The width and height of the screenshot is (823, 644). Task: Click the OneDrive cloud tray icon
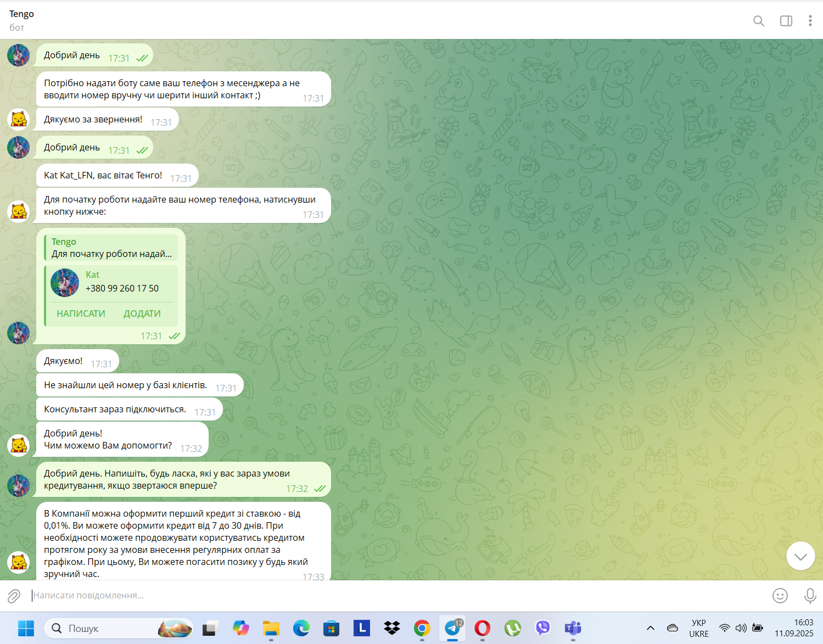pos(673,628)
